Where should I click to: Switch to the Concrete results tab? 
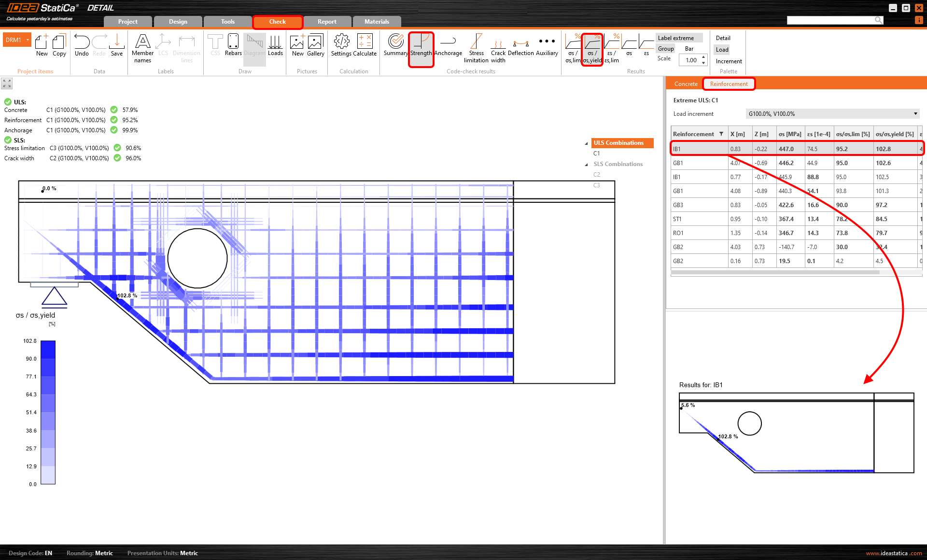pyautogui.click(x=686, y=84)
